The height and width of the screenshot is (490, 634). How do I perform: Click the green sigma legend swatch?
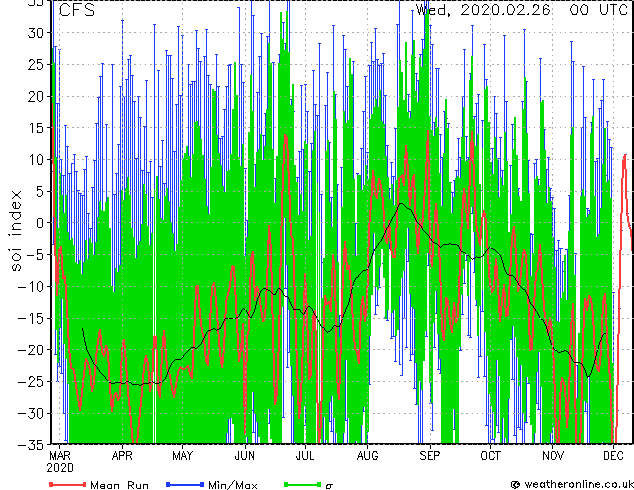pos(302,484)
